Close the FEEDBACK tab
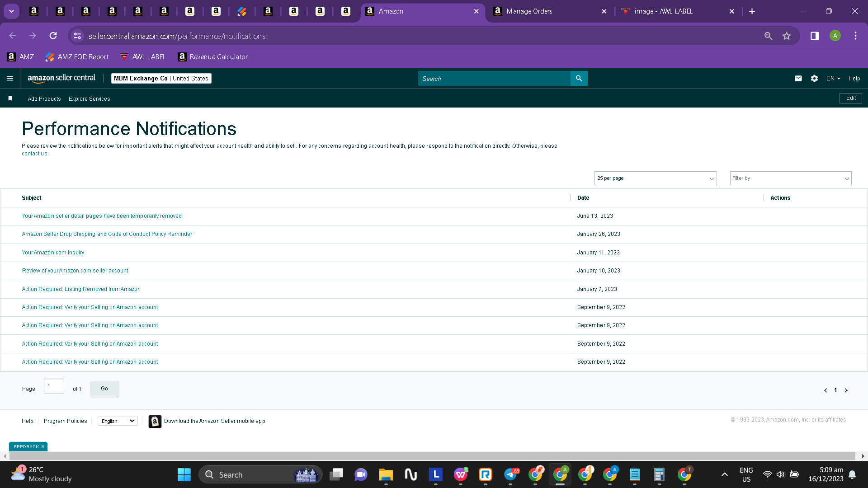Screen dimensions: 868x488 click(43, 447)
